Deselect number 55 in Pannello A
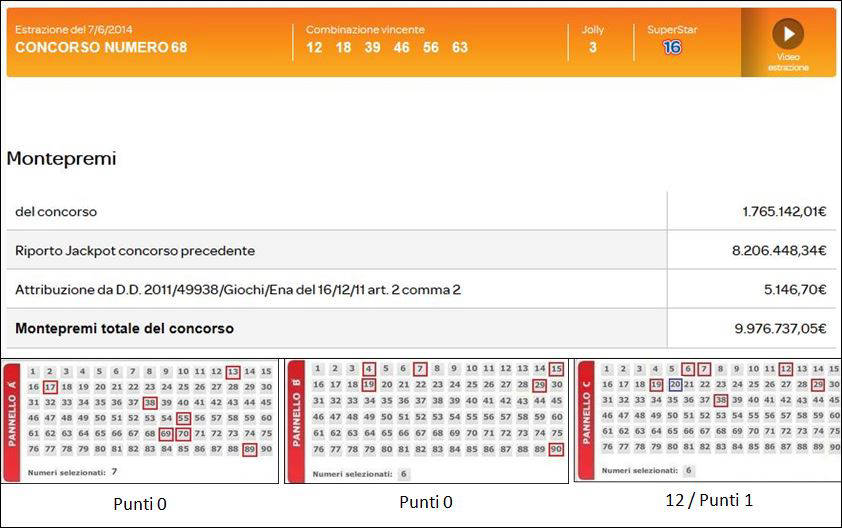The image size is (842, 528). (183, 418)
